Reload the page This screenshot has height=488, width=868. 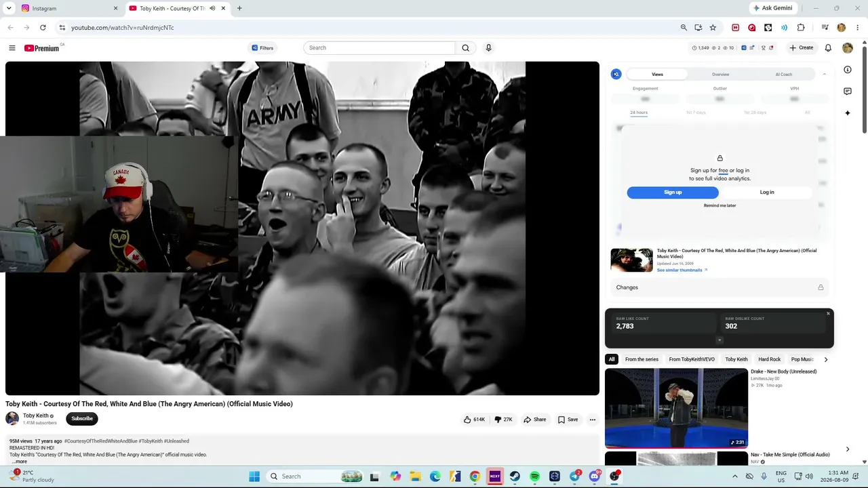click(43, 28)
